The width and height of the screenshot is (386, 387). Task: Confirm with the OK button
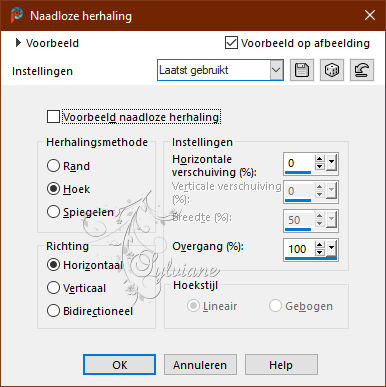tap(119, 365)
